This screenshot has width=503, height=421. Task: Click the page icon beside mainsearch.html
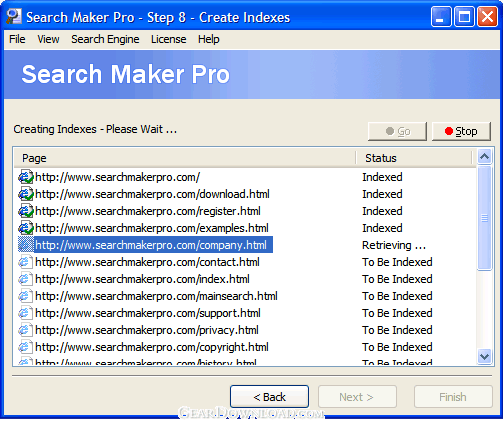(x=26, y=296)
